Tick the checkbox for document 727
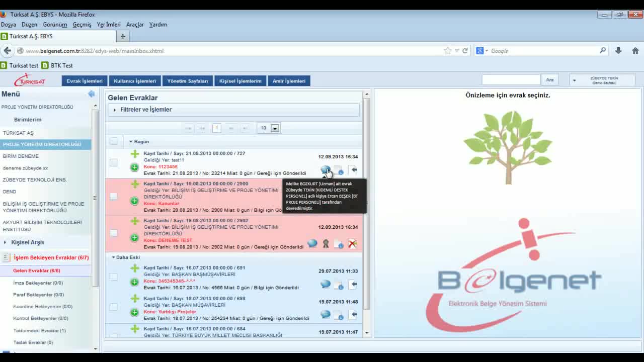 coord(113,162)
